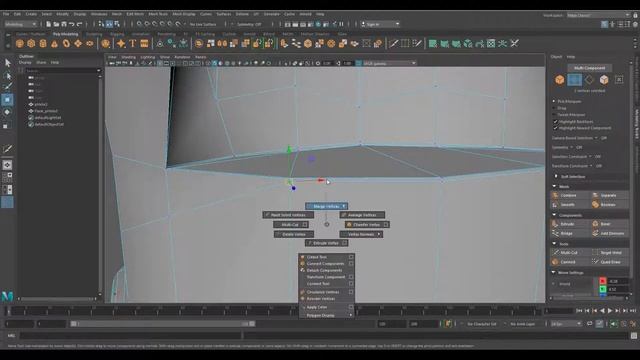The image size is (640, 360).
Task: Select Pick/Marquee radio option
Action: [554, 101]
